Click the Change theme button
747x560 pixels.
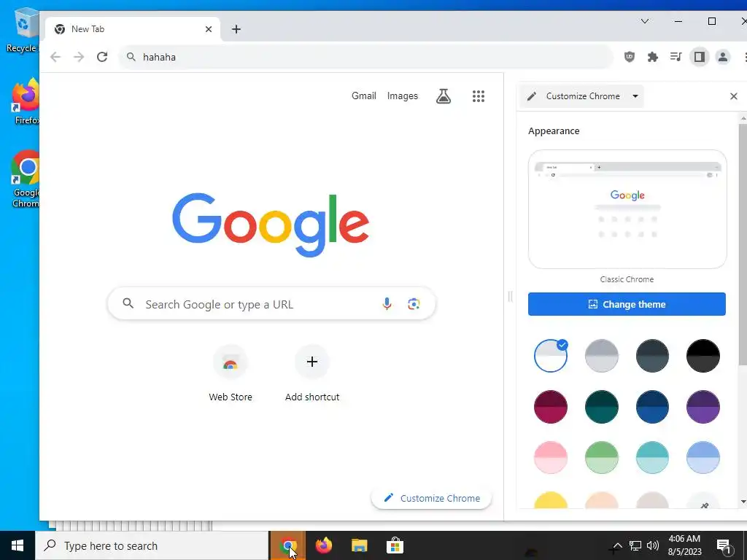click(627, 304)
